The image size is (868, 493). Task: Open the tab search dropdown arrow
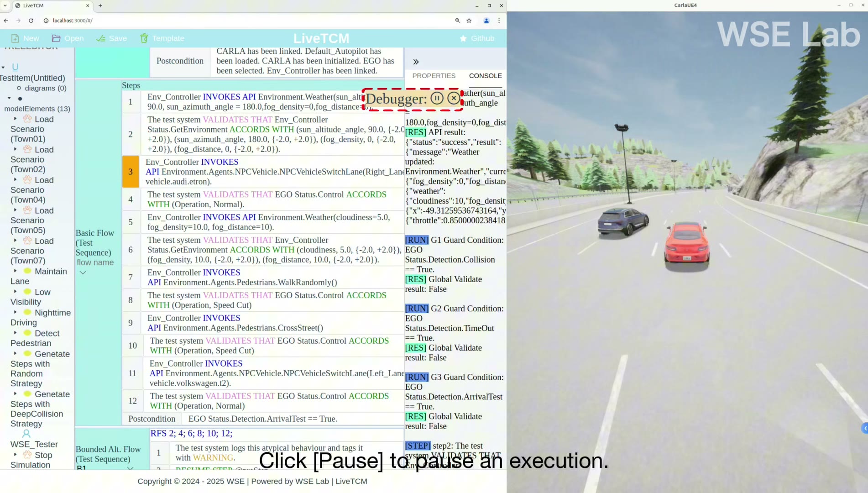tap(5, 5)
